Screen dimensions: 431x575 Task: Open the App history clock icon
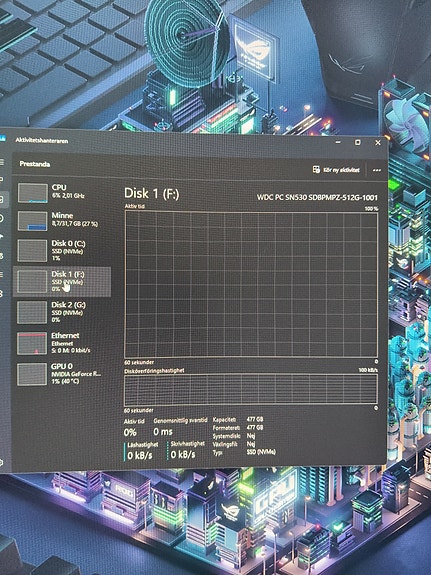(x=1, y=219)
